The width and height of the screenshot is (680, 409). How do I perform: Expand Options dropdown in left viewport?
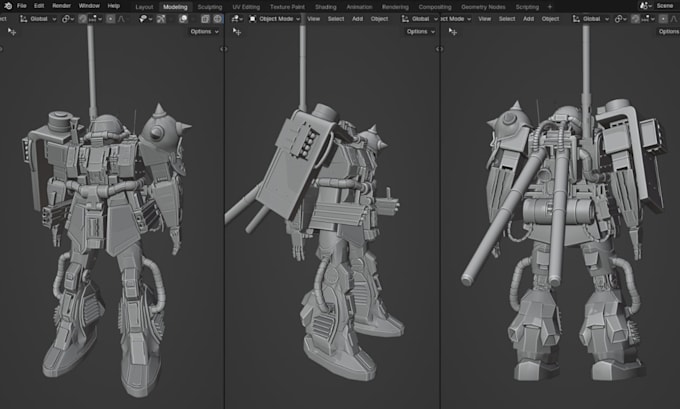tap(204, 32)
